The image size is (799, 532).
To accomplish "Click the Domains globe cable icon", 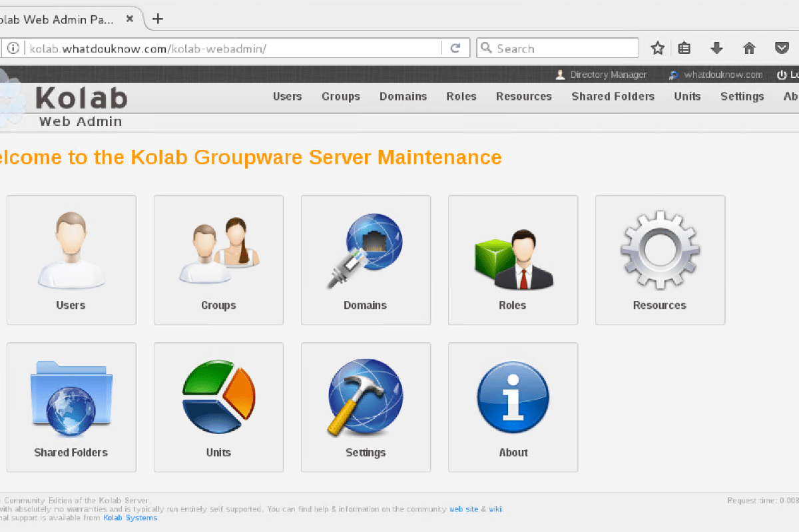I will [366, 251].
